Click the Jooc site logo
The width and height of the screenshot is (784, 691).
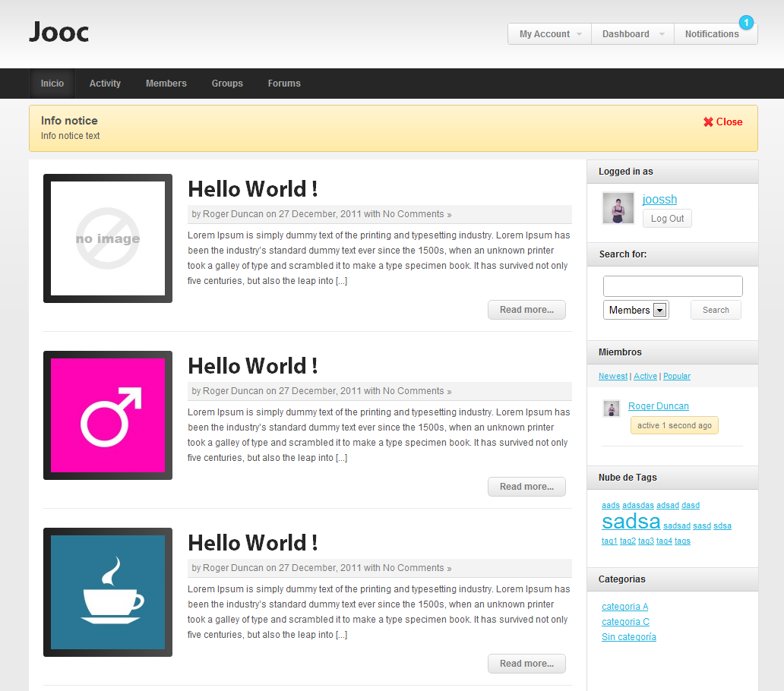pos(59,32)
